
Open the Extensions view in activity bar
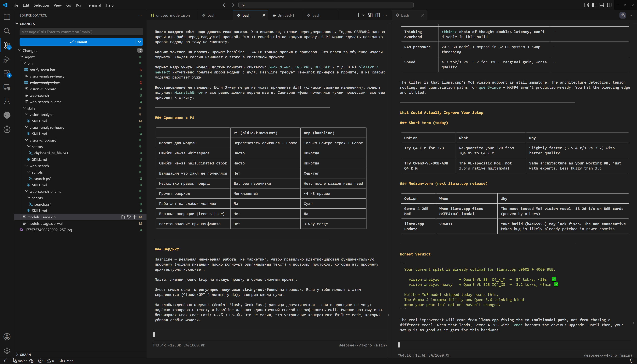(7, 73)
